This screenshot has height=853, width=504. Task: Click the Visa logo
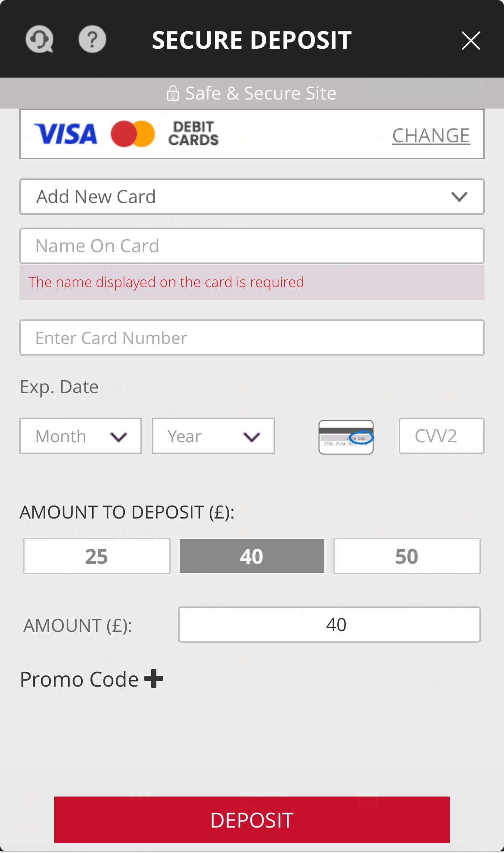pyautogui.click(x=66, y=134)
